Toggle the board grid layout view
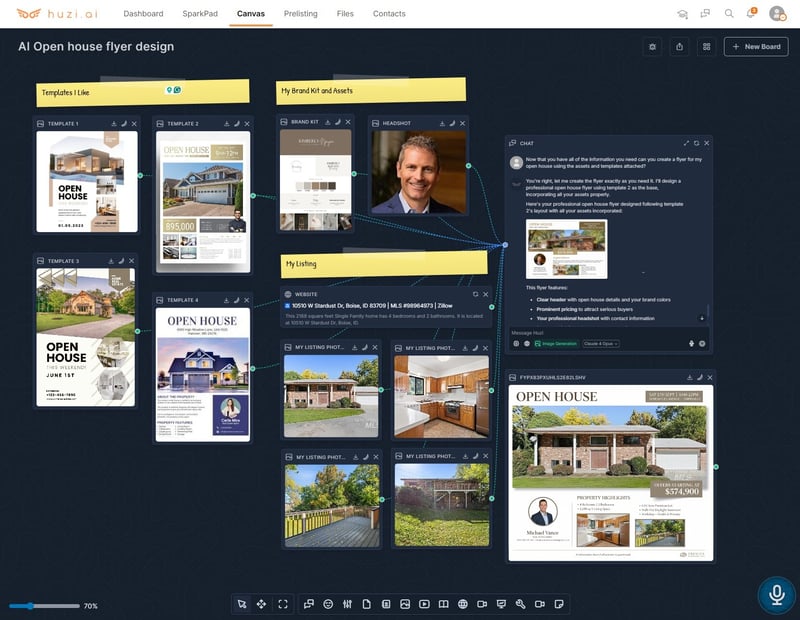 coord(707,46)
